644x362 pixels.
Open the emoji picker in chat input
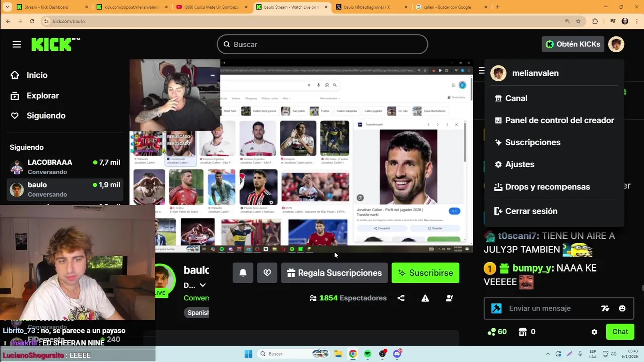[622, 308]
